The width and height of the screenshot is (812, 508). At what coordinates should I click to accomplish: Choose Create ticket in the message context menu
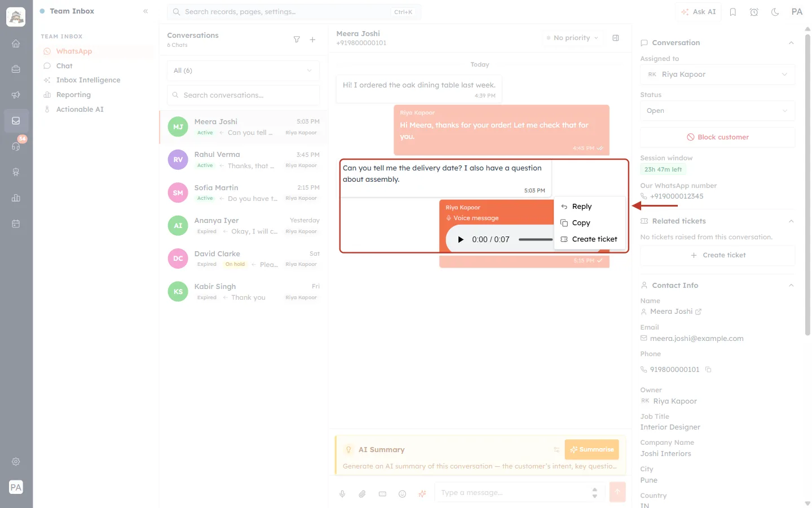pyautogui.click(x=590, y=239)
